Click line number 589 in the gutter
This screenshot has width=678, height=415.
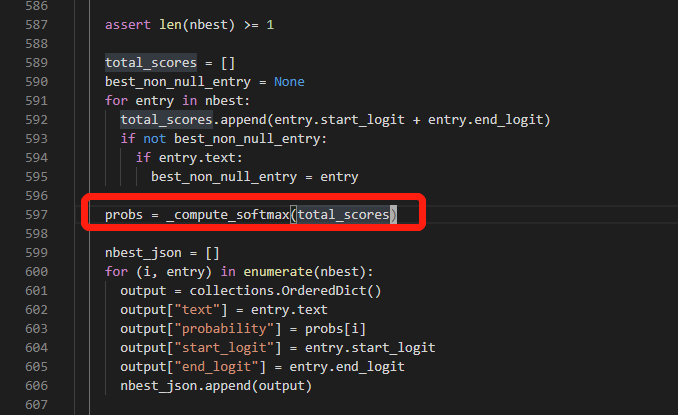[36, 63]
